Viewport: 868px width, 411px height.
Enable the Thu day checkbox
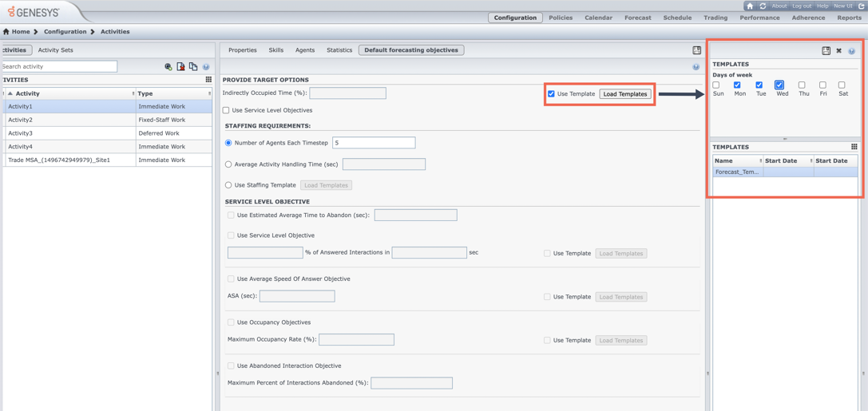click(x=802, y=85)
